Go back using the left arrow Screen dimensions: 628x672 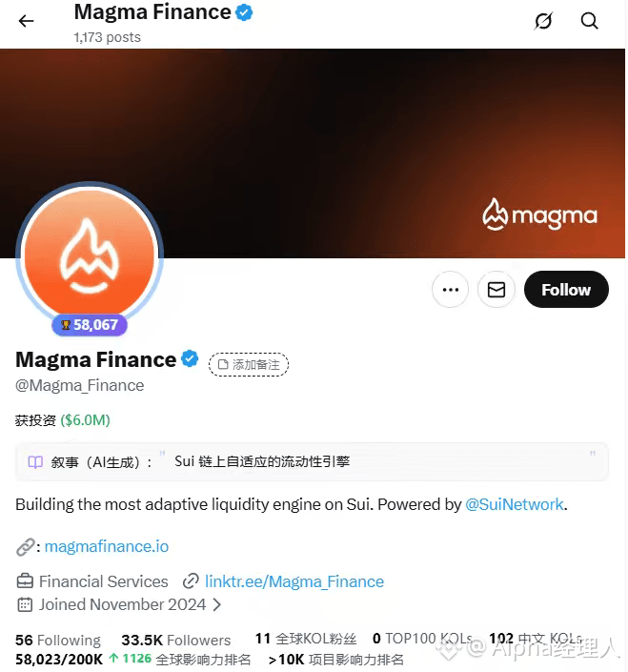coord(26,21)
